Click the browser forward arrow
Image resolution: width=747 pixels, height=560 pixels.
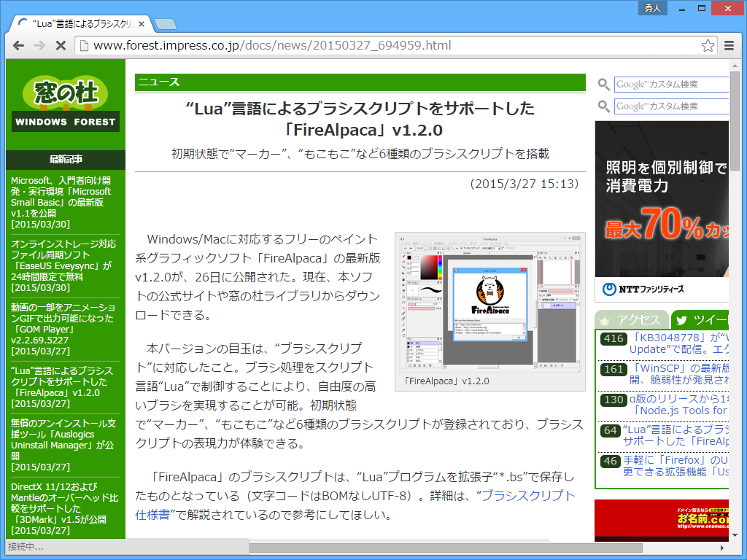(x=39, y=45)
